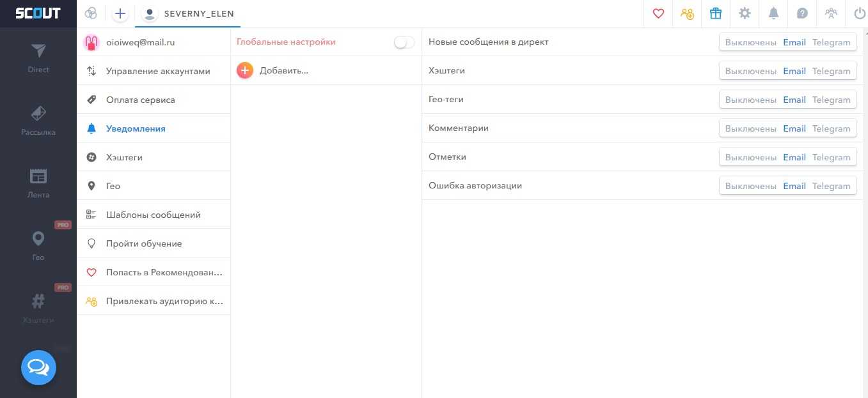Open the blue chat support bubble
Image resolution: width=868 pixels, height=398 pixels.
(38, 367)
